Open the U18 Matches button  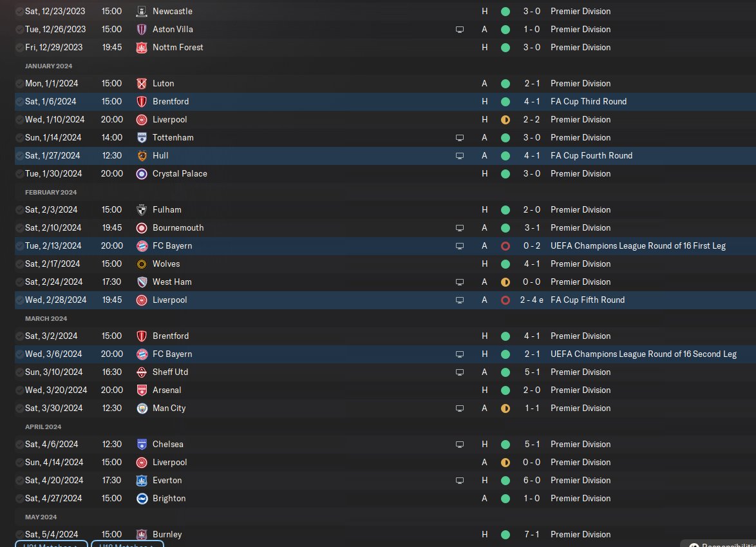pyautogui.click(x=128, y=544)
